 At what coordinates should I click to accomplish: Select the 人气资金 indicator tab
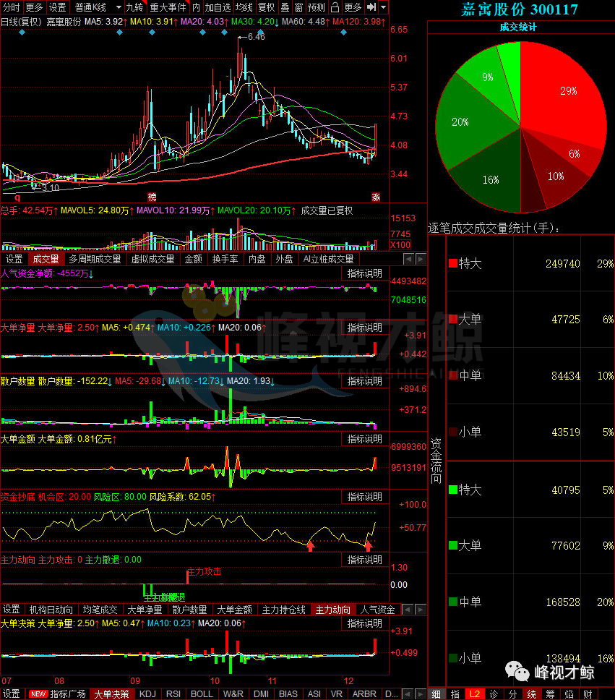(x=377, y=610)
